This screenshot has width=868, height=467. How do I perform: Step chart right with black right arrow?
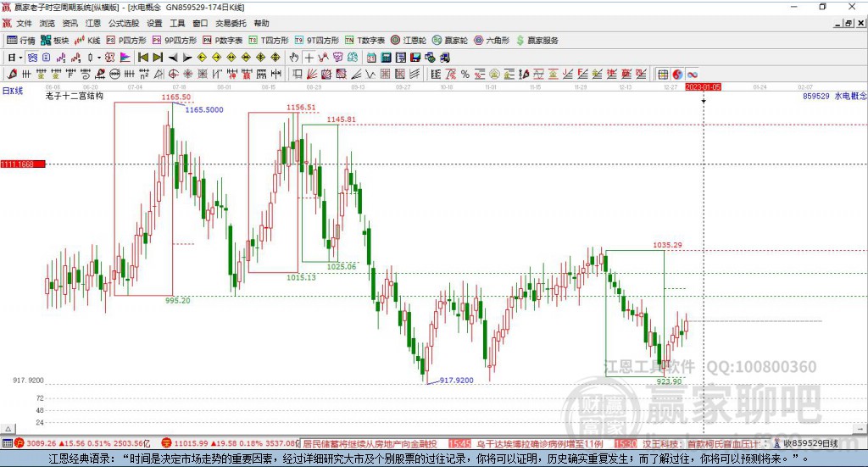[x=187, y=58]
